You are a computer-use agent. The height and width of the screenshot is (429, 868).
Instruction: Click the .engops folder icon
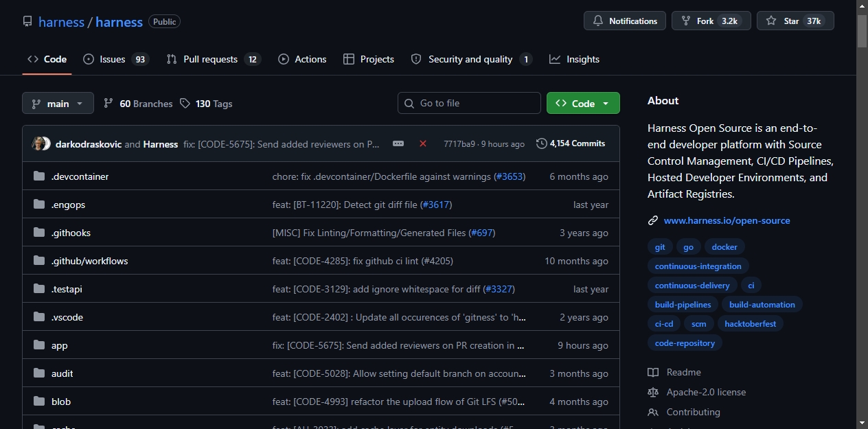click(x=39, y=205)
